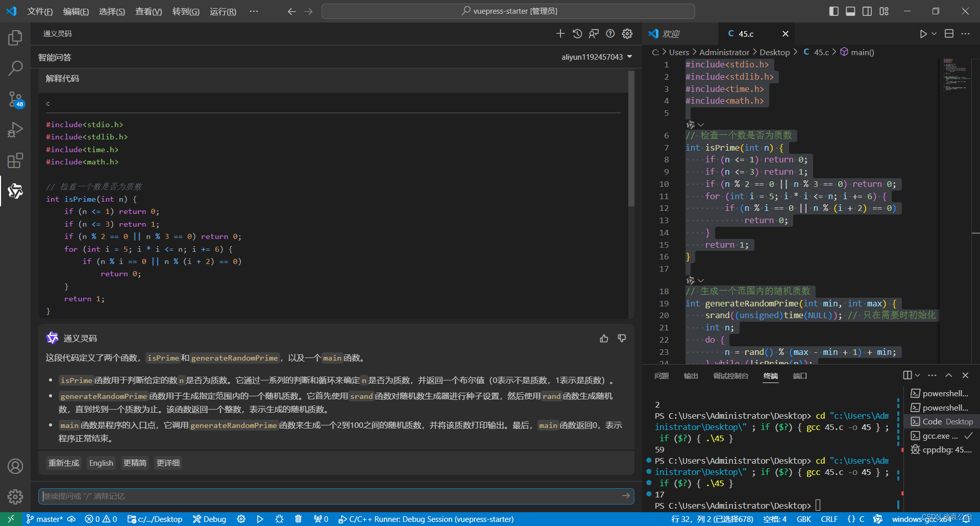Open the build settings gear in status bar
980x526 pixels.
tap(241, 519)
